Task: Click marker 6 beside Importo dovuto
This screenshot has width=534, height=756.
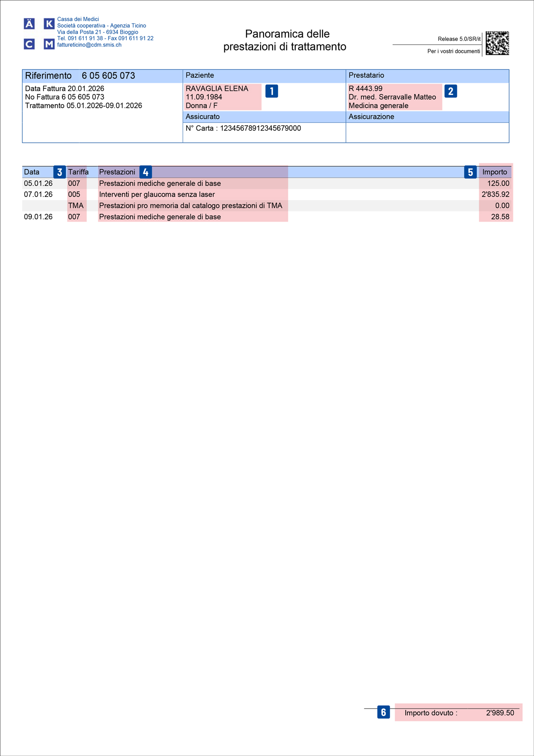Action: (383, 712)
